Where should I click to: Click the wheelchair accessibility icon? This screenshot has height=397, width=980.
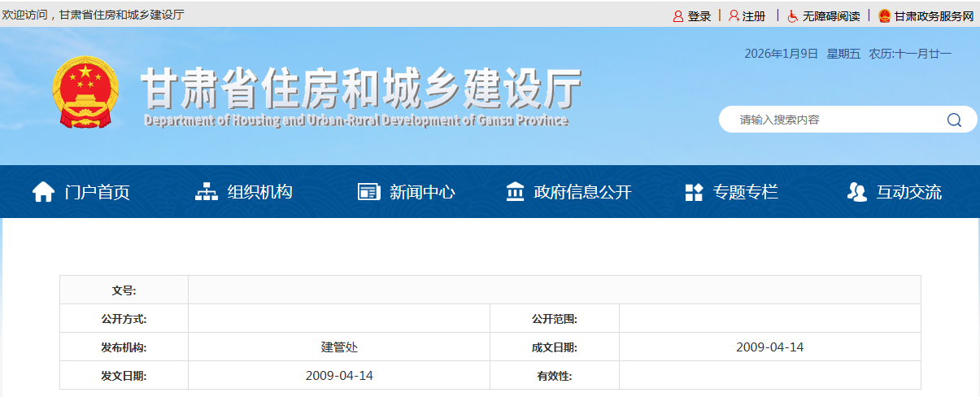coord(792,16)
